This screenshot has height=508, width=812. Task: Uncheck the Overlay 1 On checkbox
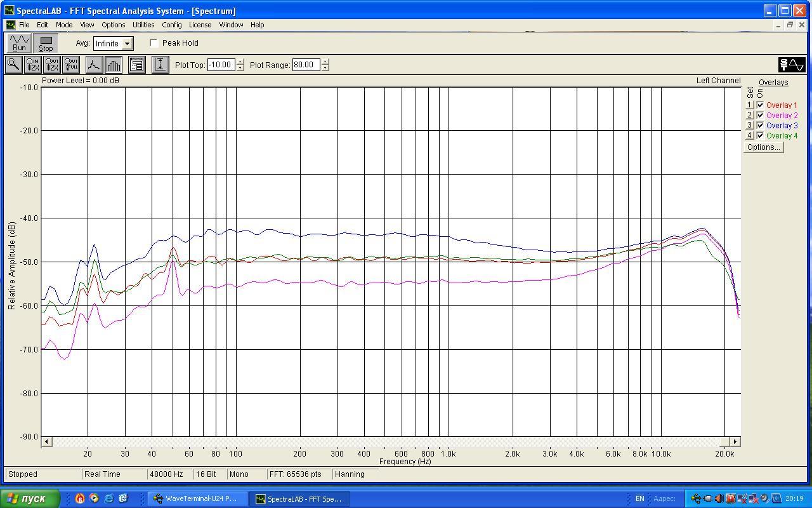pyautogui.click(x=760, y=105)
